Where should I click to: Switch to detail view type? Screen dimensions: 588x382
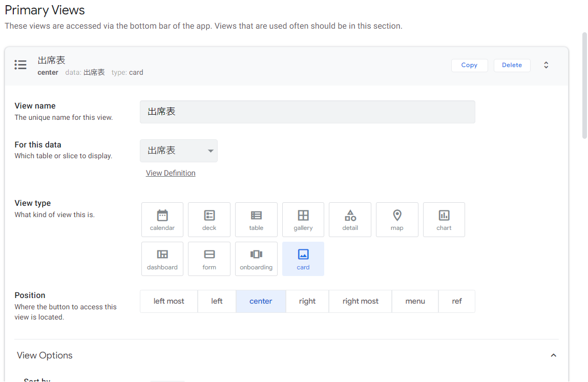coord(350,220)
